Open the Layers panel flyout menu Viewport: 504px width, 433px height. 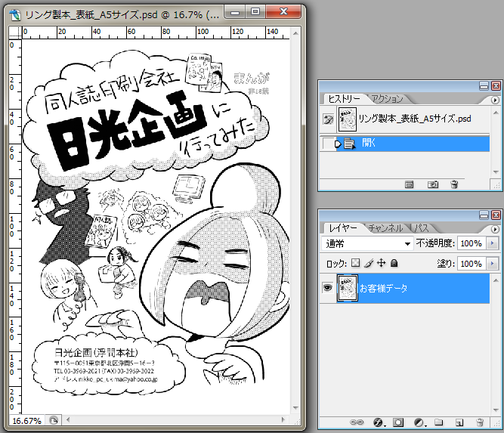coord(495,229)
